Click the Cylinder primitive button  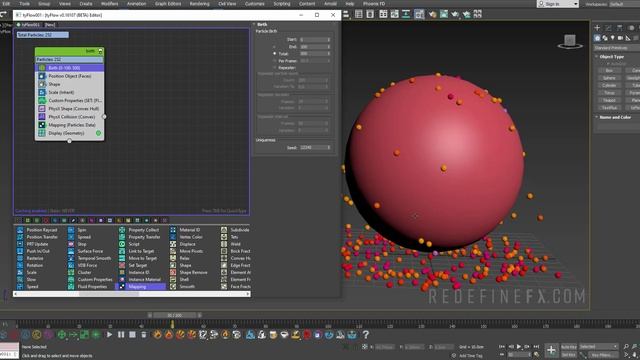point(609,85)
